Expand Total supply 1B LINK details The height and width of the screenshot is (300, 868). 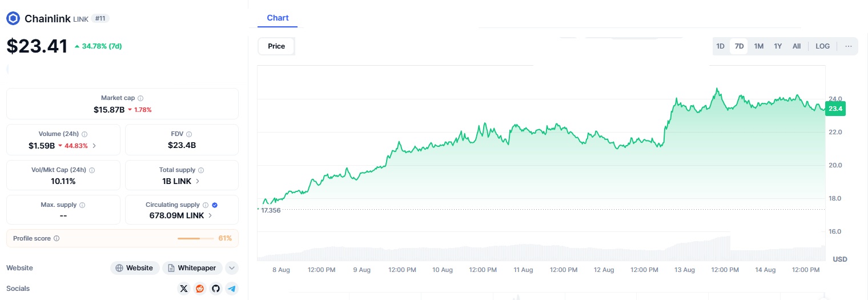198,181
